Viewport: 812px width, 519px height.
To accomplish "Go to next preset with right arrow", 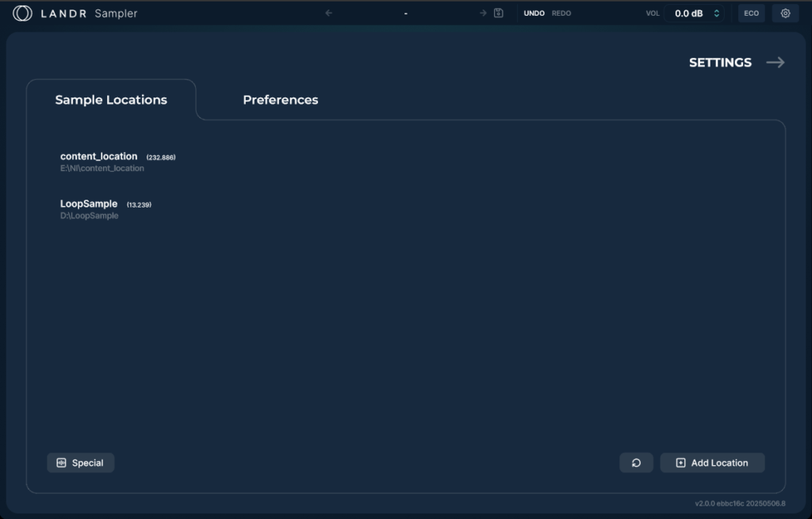I will coord(483,13).
